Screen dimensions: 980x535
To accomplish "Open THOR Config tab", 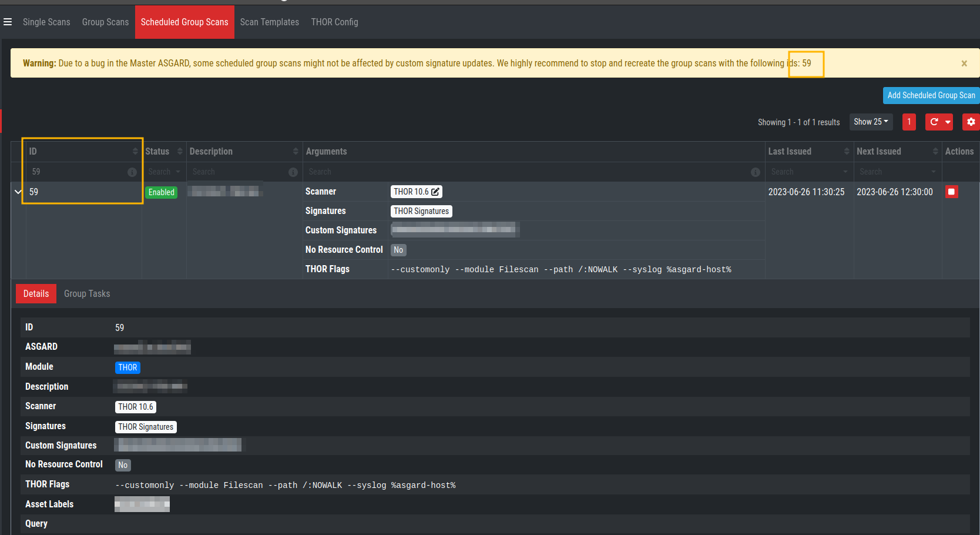I will pos(334,22).
